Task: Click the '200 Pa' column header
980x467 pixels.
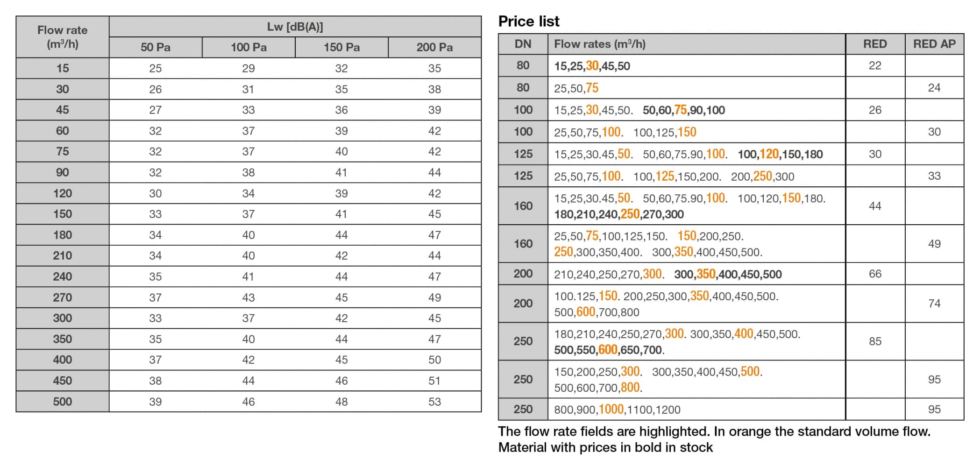Action: [x=434, y=47]
